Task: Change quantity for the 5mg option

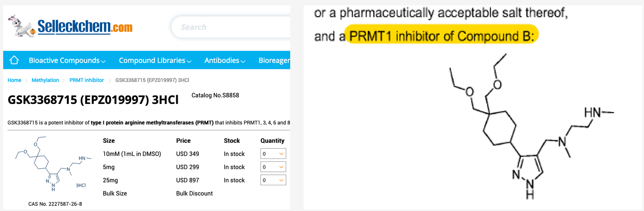Action: pos(273,167)
